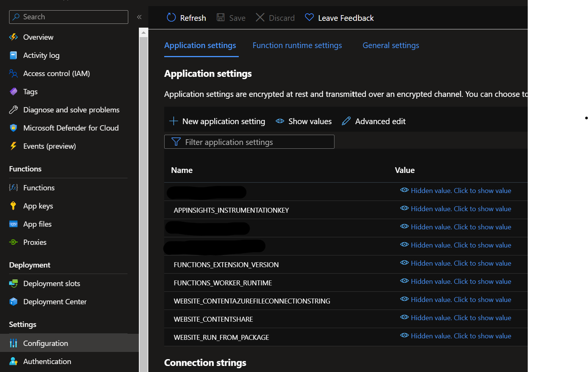Click the Microsoft Defender for Cloud shield icon

coord(14,128)
